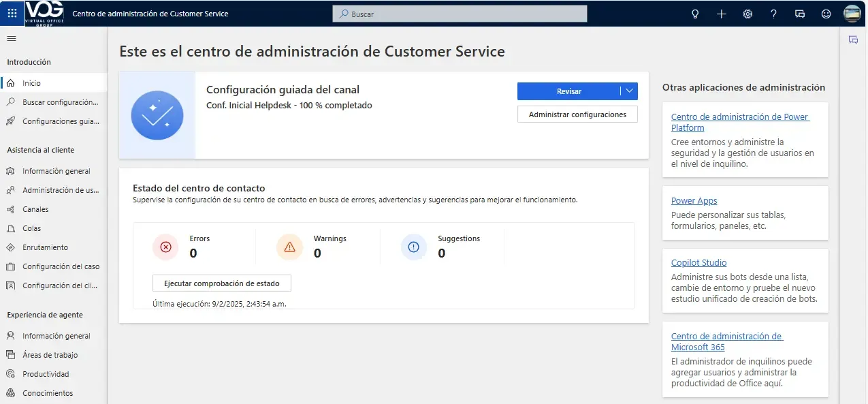Click the Revisar button
Viewport: 868px width, 404px height.
[x=568, y=91]
